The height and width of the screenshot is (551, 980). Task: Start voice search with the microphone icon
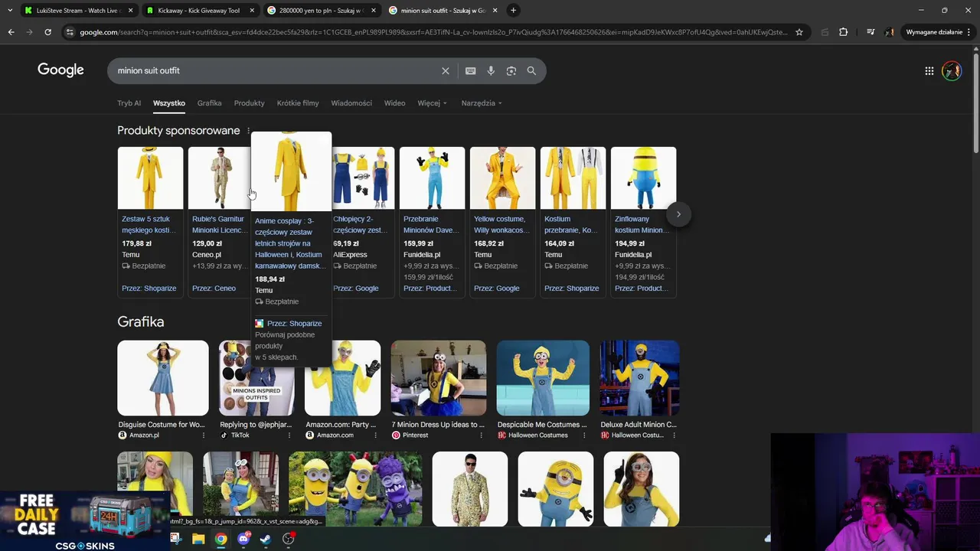[x=491, y=70]
